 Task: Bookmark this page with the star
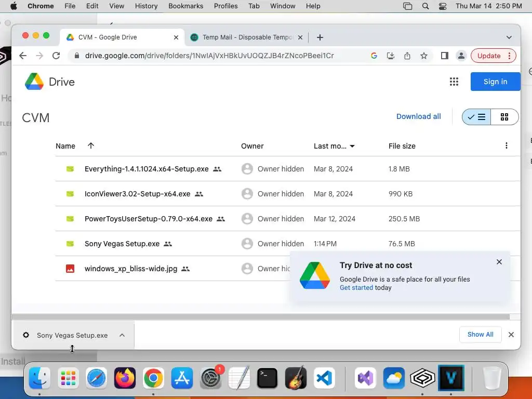coord(424,56)
